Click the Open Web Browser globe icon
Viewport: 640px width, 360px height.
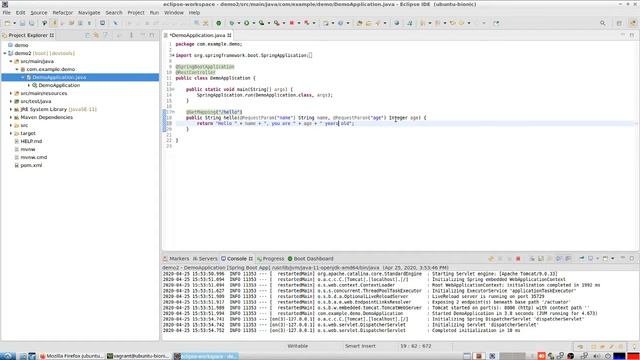(x=396, y=23)
